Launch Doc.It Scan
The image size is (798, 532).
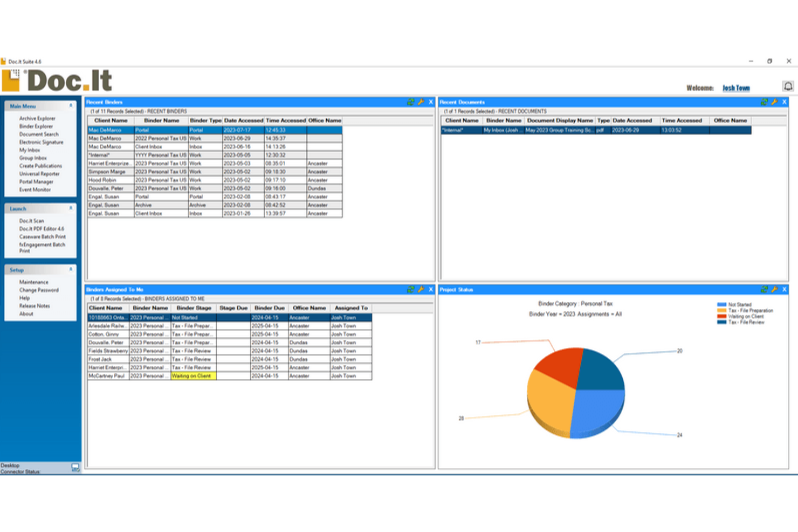click(32, 221)
